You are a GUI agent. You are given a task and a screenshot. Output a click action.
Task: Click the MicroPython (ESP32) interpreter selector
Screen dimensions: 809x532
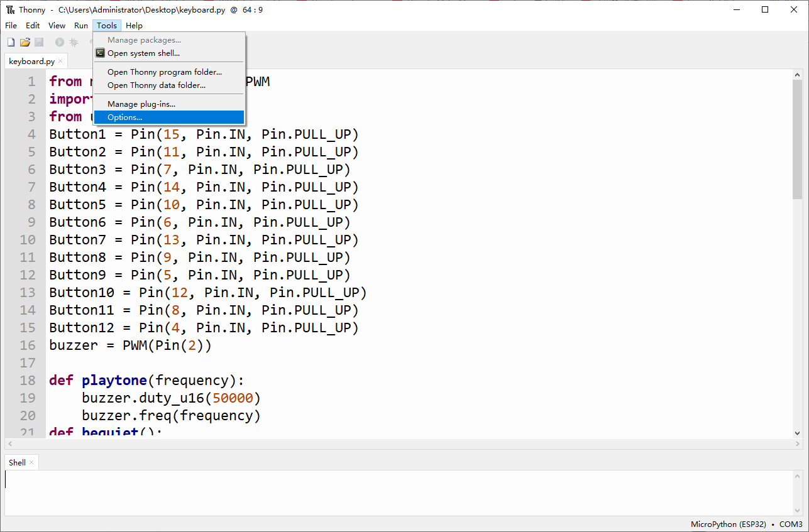click(729, 524)
